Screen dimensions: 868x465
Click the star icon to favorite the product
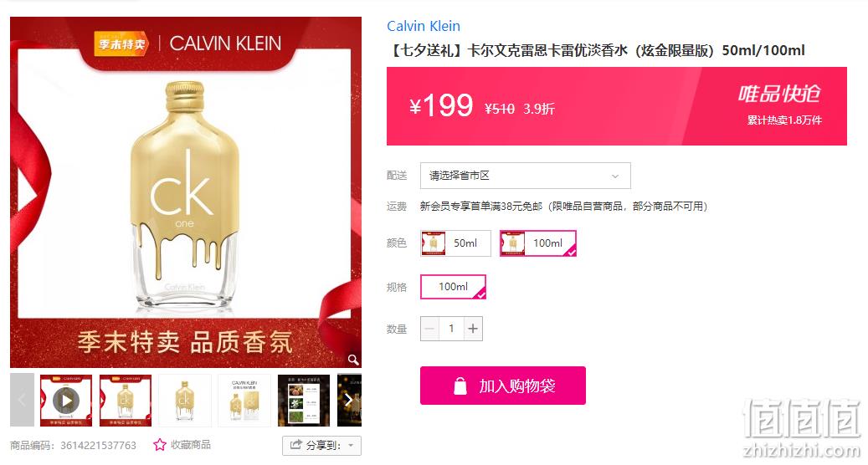click(x=159, y=445)
